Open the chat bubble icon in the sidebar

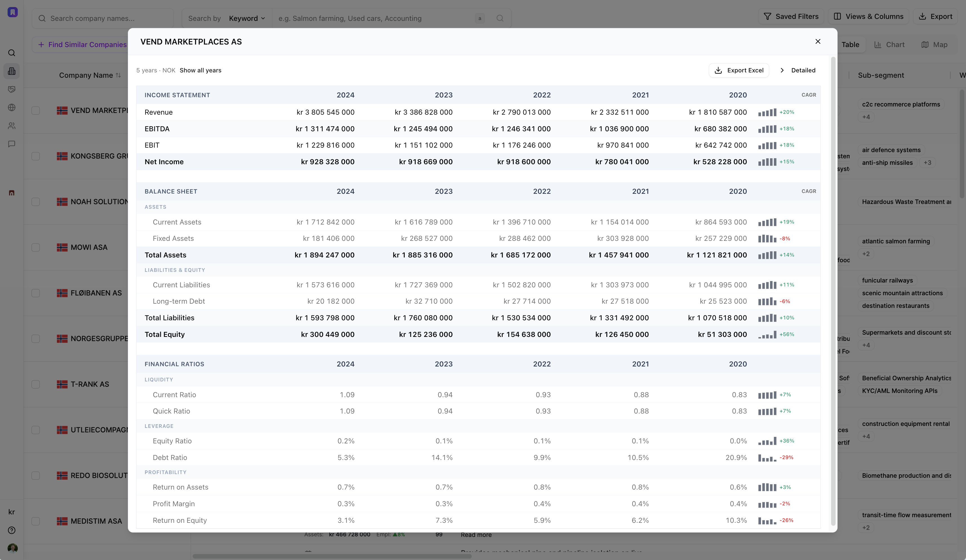click(12, 144)
